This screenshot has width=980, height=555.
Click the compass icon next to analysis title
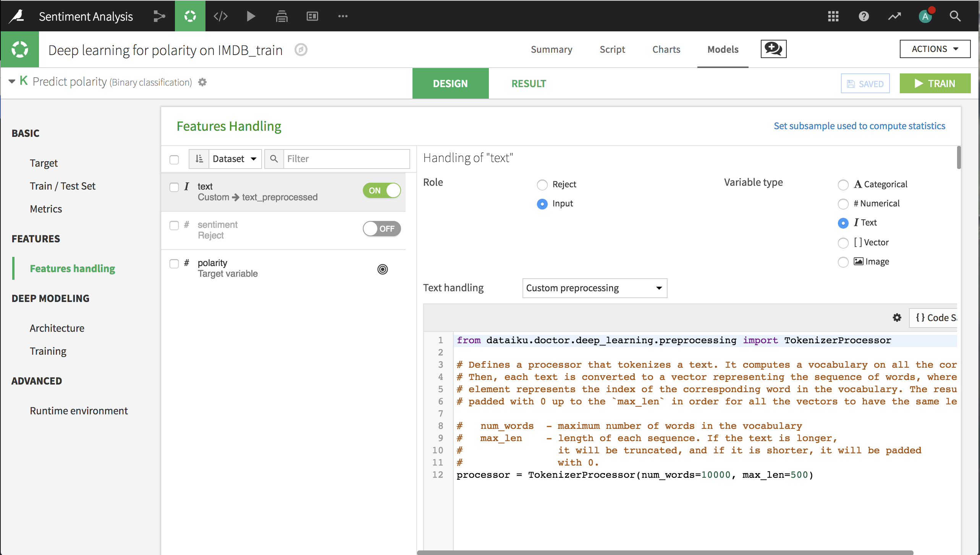point(301,50)
